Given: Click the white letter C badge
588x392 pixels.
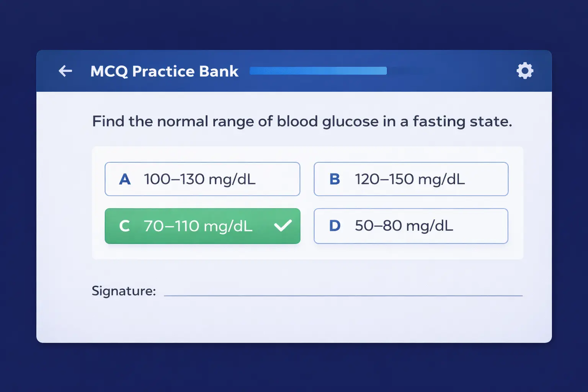Looking at the screenshot, I should click(124, 226).
